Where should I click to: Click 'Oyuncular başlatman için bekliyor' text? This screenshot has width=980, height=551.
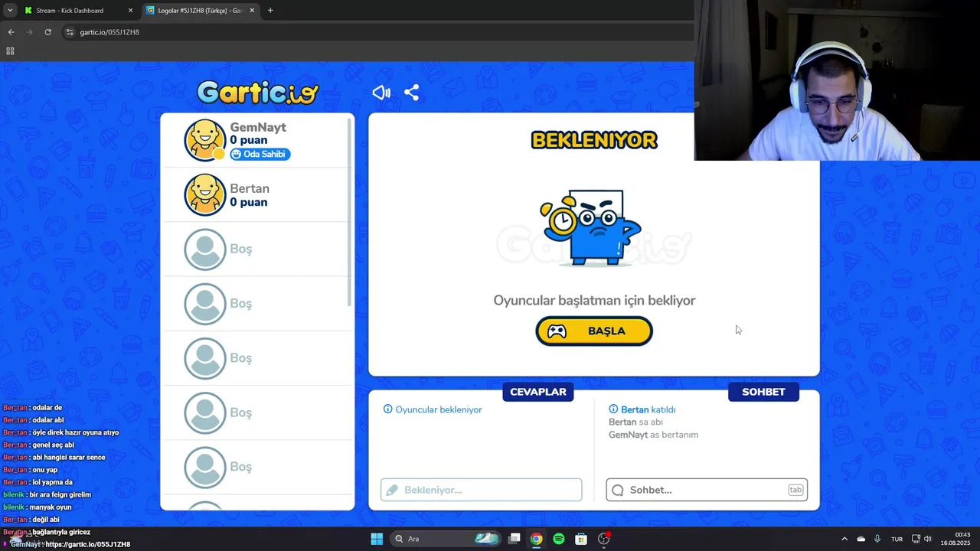(594, 301)
